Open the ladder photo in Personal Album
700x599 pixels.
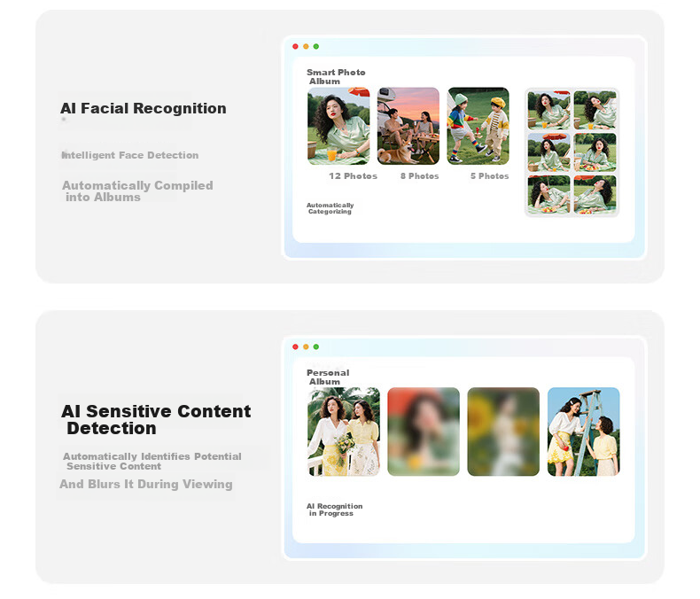click(x=584, y=432)
